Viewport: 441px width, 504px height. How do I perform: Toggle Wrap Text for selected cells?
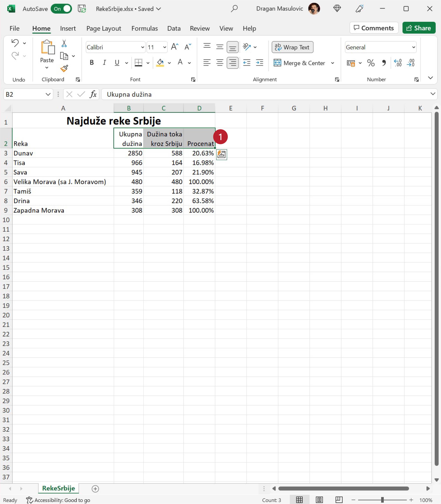point(292,47)
